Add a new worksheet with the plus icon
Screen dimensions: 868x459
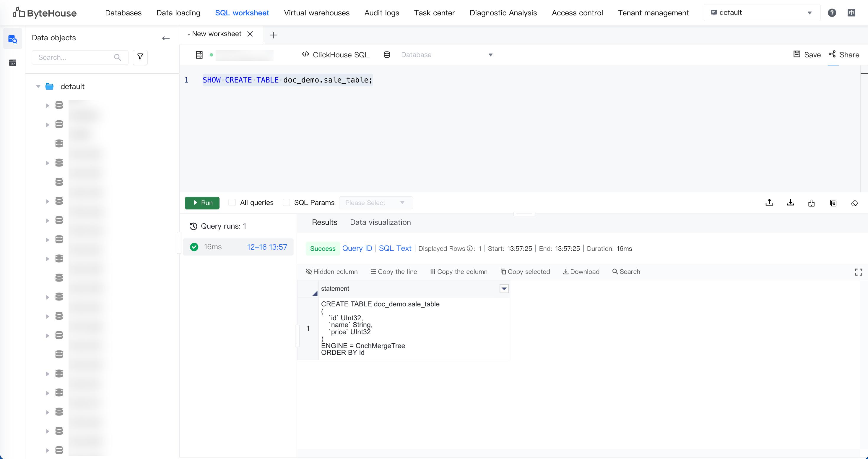273,35
